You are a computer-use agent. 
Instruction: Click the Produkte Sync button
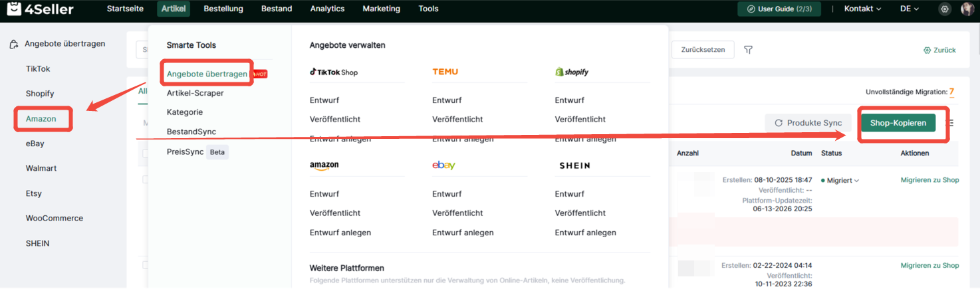point(808,123)
